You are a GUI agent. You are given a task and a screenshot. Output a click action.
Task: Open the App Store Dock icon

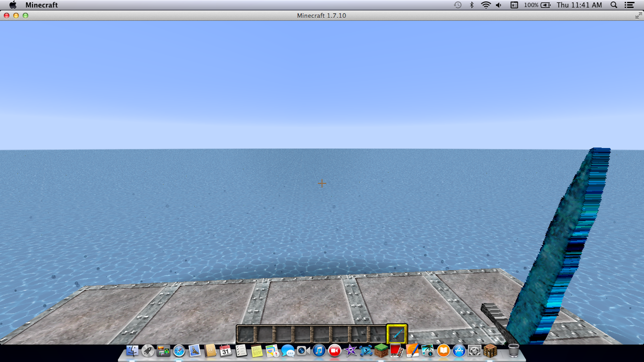pyautogui.click(x=459, y=351)
